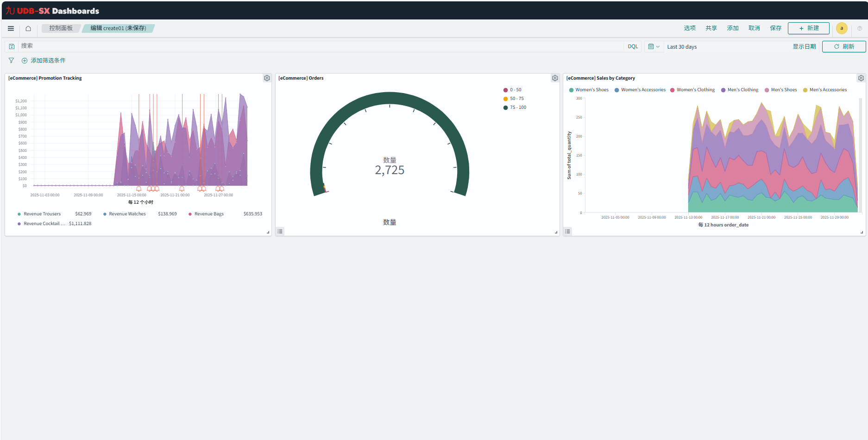868x440 pixels.
Task: Toggle legend list icon on Orders panel
Action: 280,231
